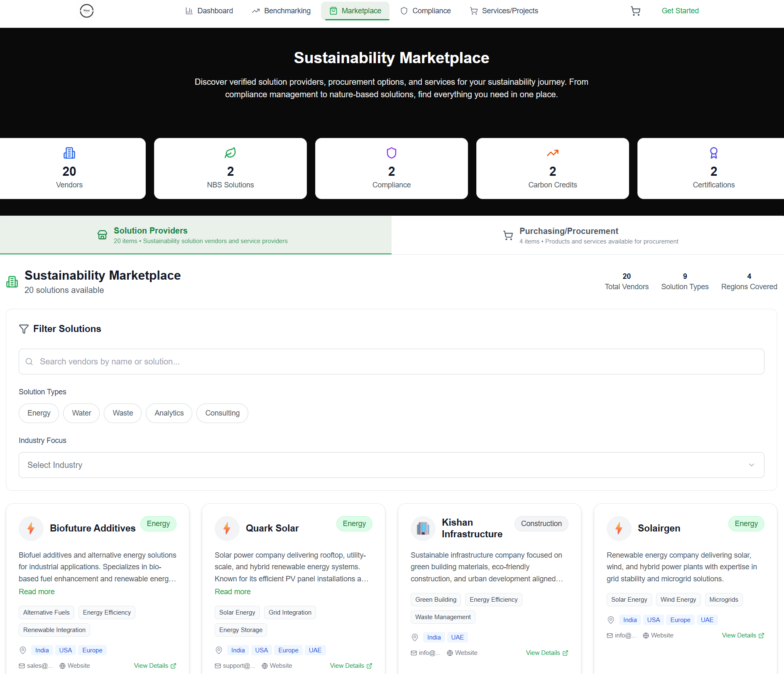This screenshot has width=784, height=674.
Task: View Details for Kishan Infrastructure
Action: click(x=546, y=652)
